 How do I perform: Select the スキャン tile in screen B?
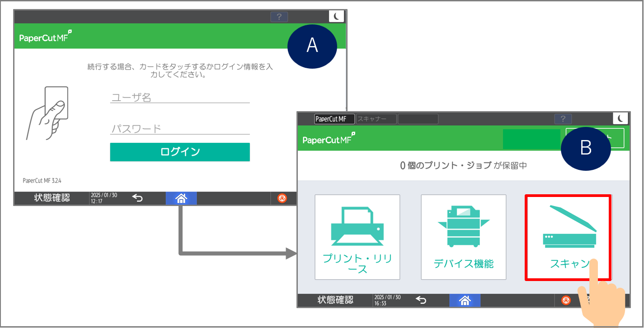tap(568, 238)
